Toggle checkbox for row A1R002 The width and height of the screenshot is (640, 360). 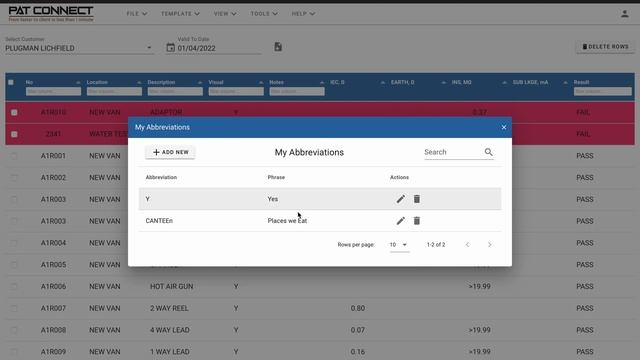coord(14,178)
